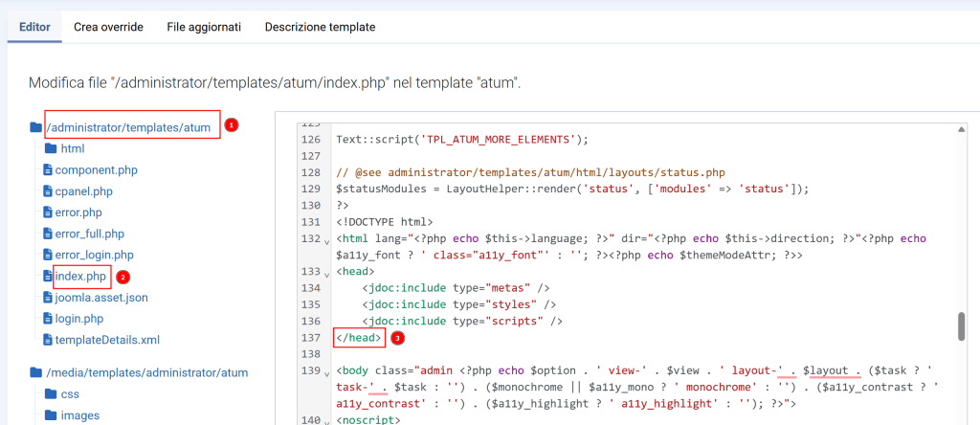This screenshot has width=980, height=425.
Task: Click the css folder icon
Action: click(x=51, y=394)
